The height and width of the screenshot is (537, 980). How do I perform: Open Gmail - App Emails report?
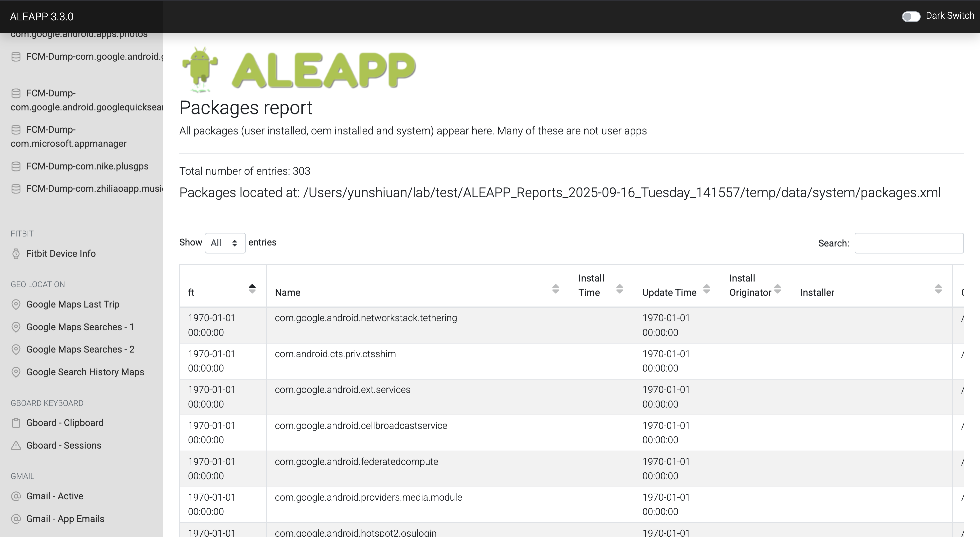(65, 519)
